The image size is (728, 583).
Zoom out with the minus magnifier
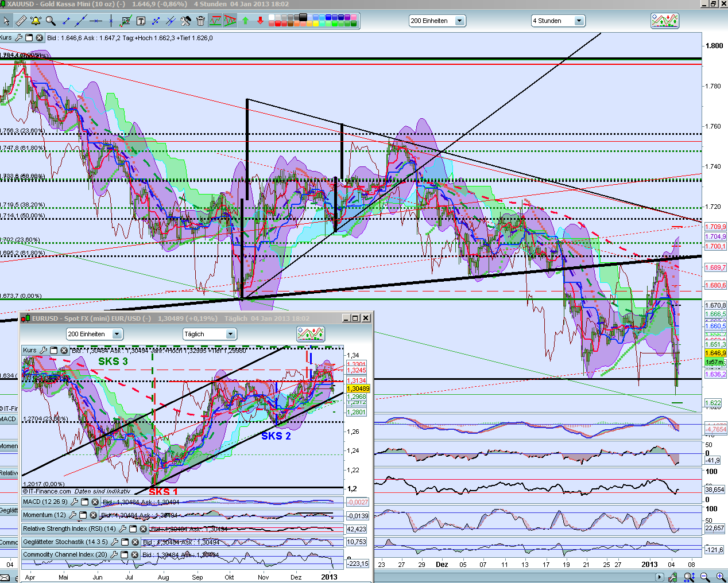[x=706, y=577]
